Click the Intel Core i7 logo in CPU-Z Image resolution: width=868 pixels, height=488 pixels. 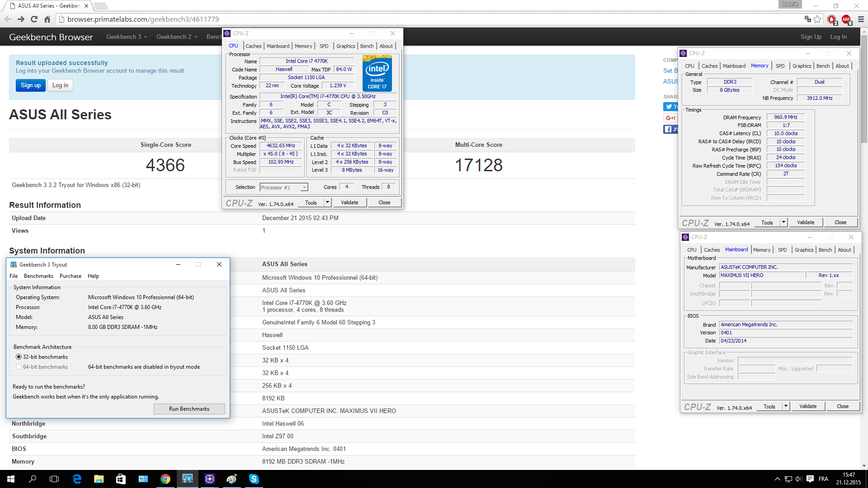click(x=377, y=74)
